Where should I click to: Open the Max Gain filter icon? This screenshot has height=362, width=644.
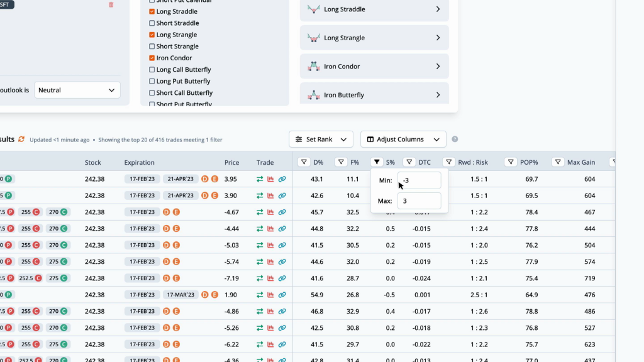tap(558, 162)
